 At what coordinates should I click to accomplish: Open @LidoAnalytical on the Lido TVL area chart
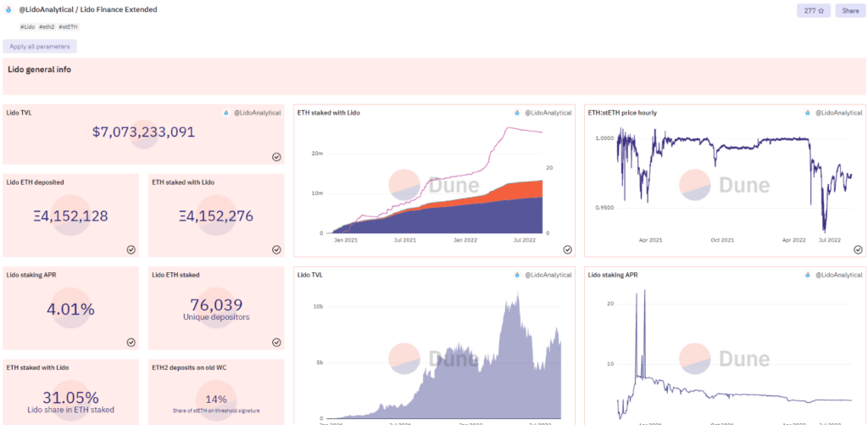(x=548, y=274)
